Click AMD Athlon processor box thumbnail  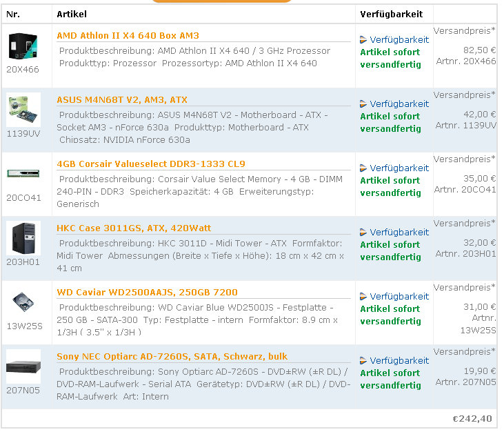23,46
